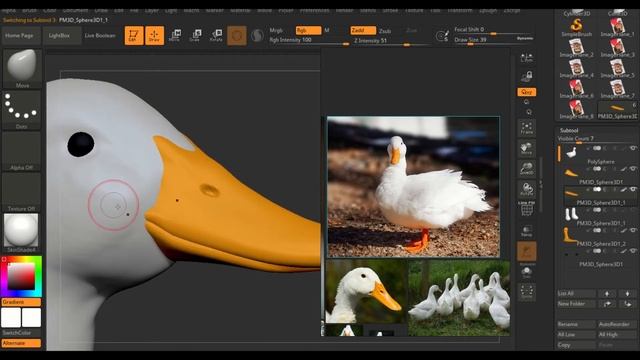The width and height of the screenshot is (640, 360).
Task: Open the Alpha Off selector
Action: coord(22,151)
